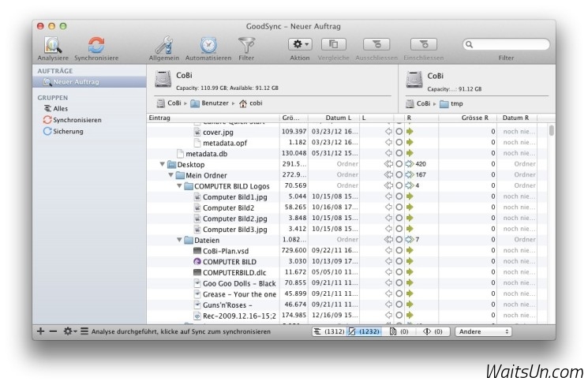This screenshot has height=385, width=588.
Task: Open the Andere dropdown in status bar
Action: tap(483, 331)
